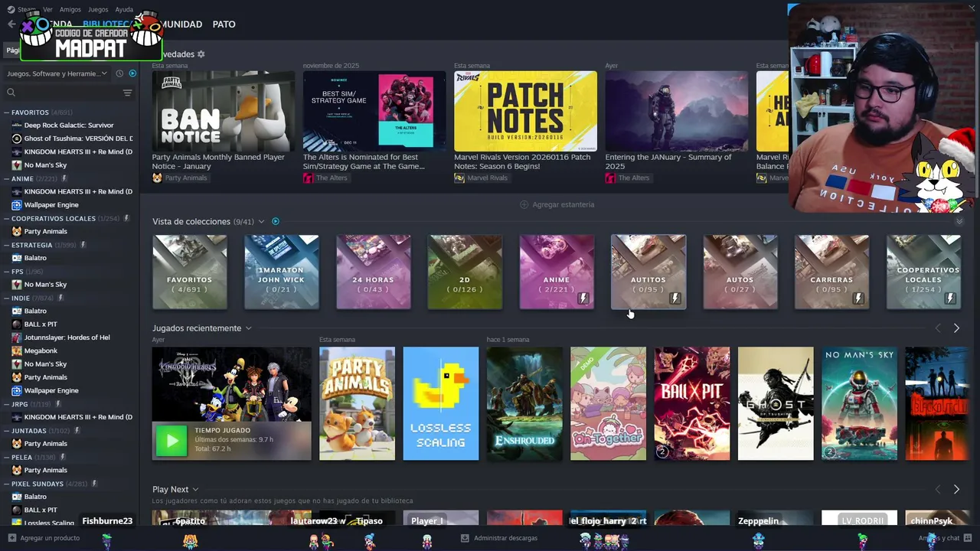Go to previous page of Play Next
The image size is (980, 551).
pos(938,489)
